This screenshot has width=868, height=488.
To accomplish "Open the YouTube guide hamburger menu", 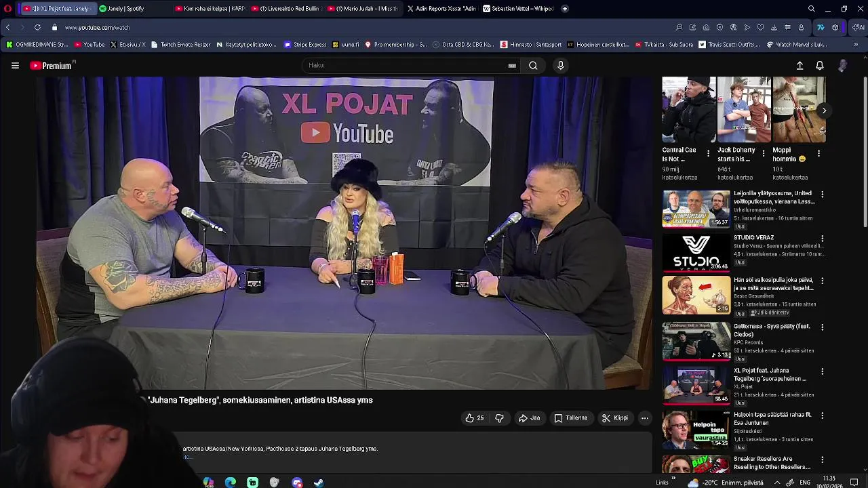I will tap(15, 66).
